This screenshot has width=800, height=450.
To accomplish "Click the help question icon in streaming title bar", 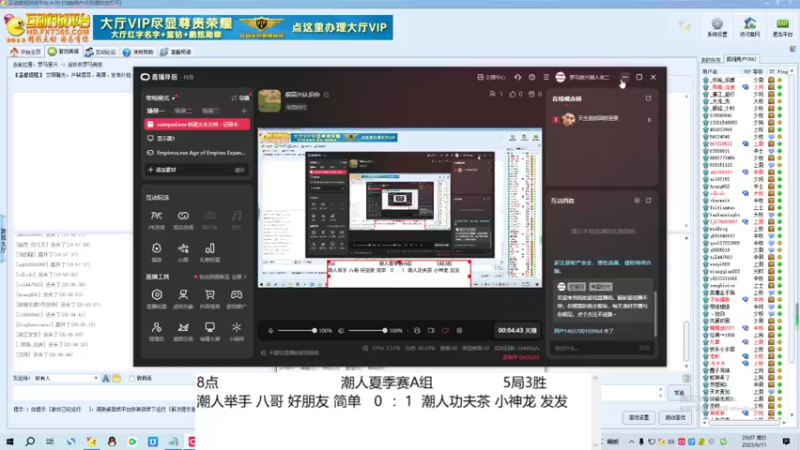I will pyautogui.click(x=532, y=77).
